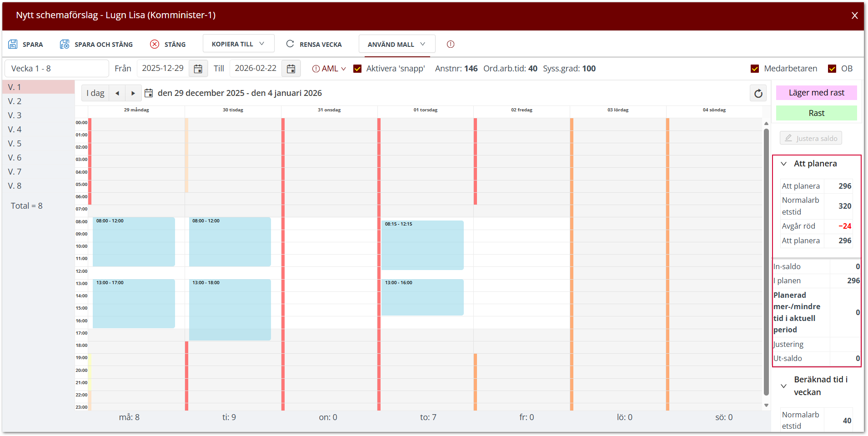Click the Normalarbetstid value 320
The image size is (868, 436).
pyautogui.click(x=845, y=206)
